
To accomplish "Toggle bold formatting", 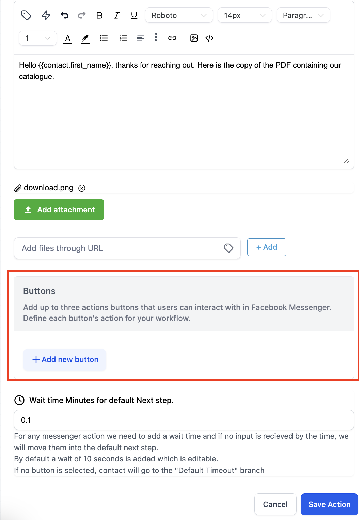I will pyautogui.click(x=99, y=15).
